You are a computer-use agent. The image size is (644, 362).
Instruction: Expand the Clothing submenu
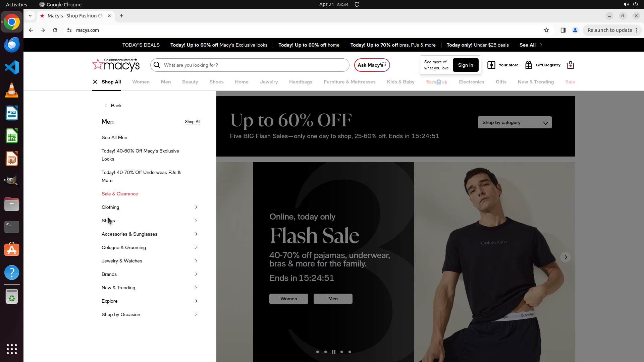click(196, 207)
